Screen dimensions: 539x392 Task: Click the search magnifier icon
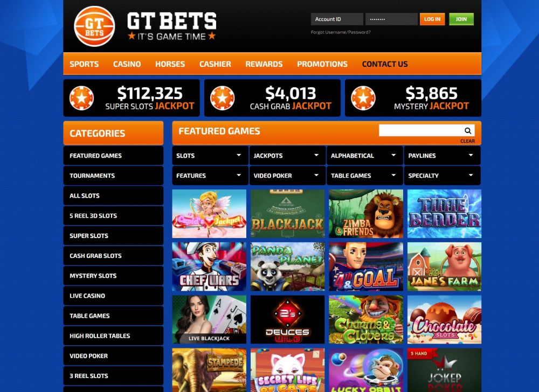pos(467,130)
